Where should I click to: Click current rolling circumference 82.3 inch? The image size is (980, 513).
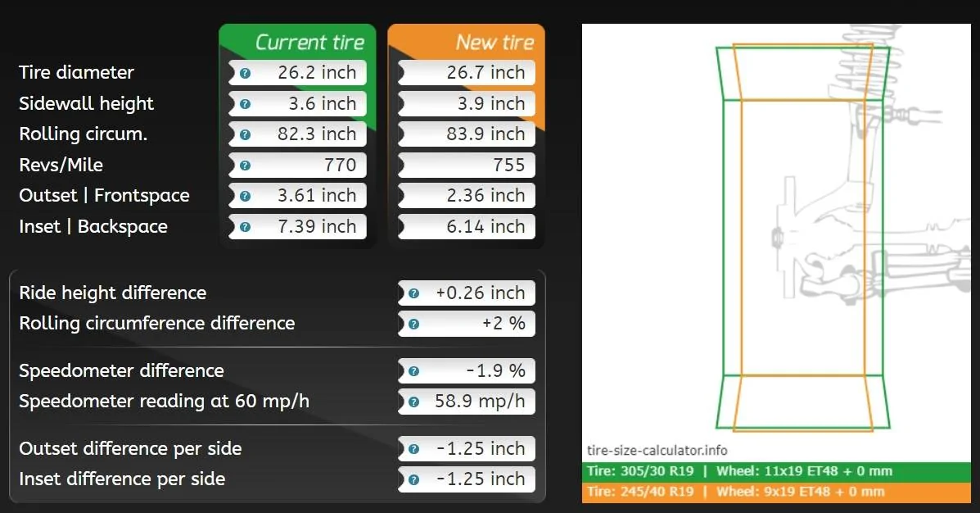click(297, 134)
